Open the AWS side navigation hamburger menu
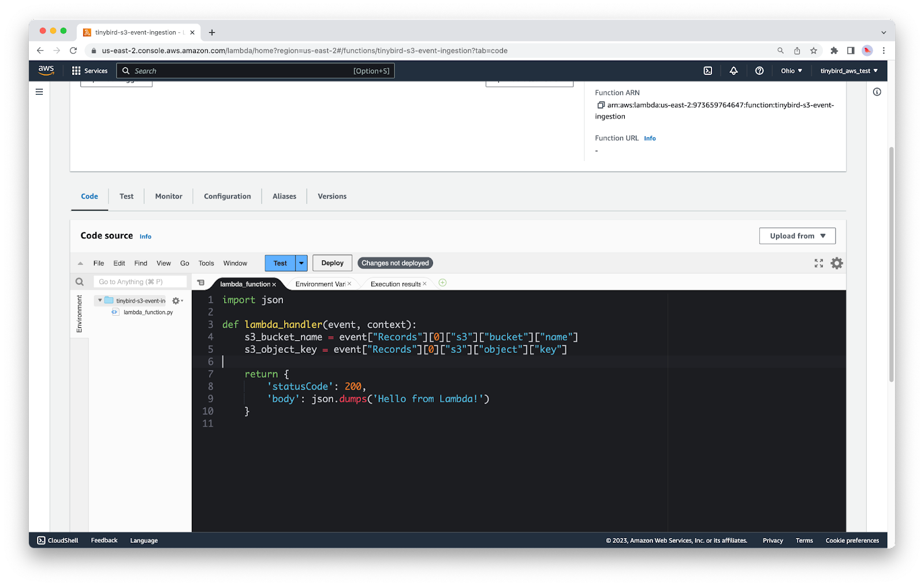Image resolution: width=924 pixels, height=586 pixels. click(39, 92)
